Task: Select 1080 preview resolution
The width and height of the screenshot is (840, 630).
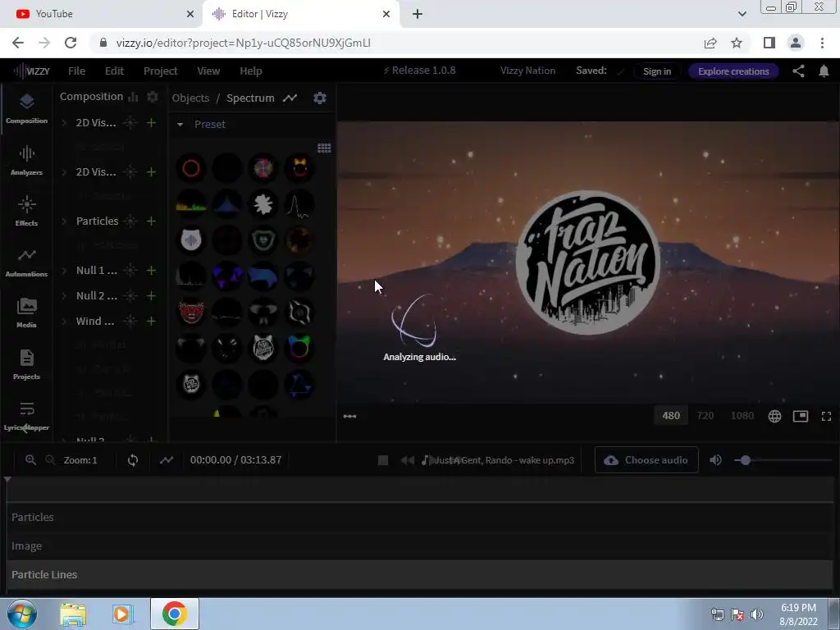Action: [742, 416]
